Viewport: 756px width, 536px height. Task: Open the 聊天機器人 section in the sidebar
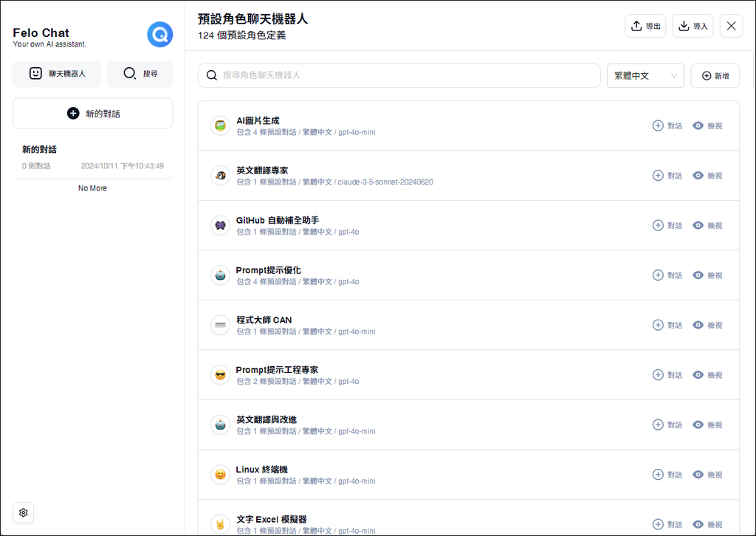(x=57, y=73)
